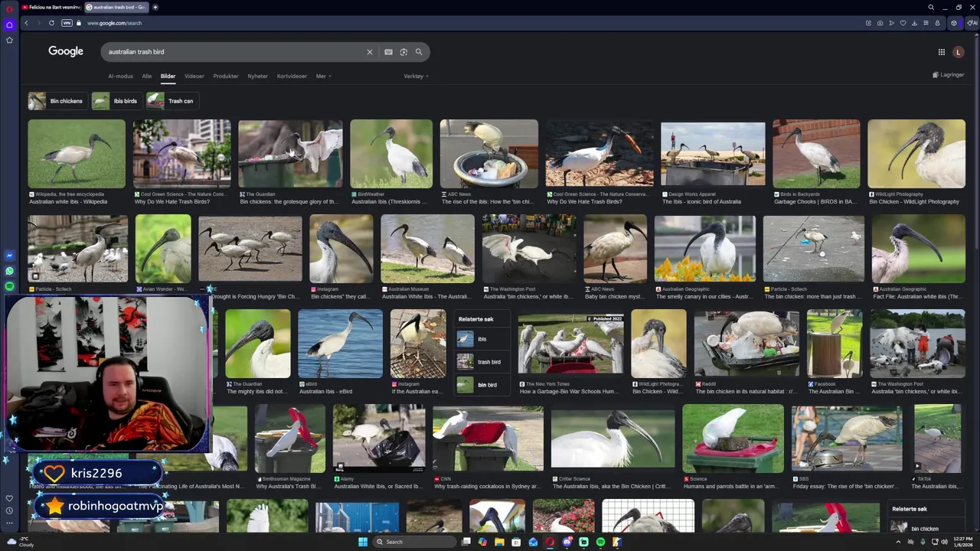Switch to the YouTube Feliciou browser tab

[51, 7]
